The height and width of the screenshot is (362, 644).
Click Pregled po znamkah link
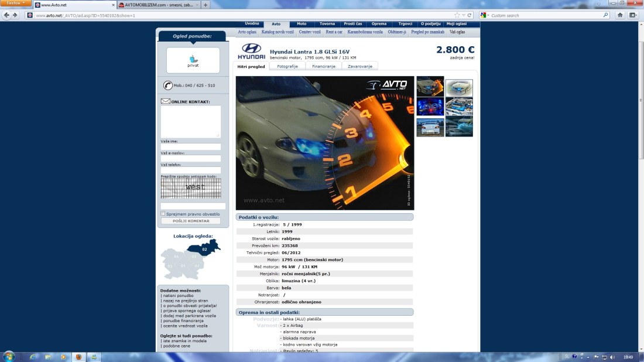(x=427, y=32)
